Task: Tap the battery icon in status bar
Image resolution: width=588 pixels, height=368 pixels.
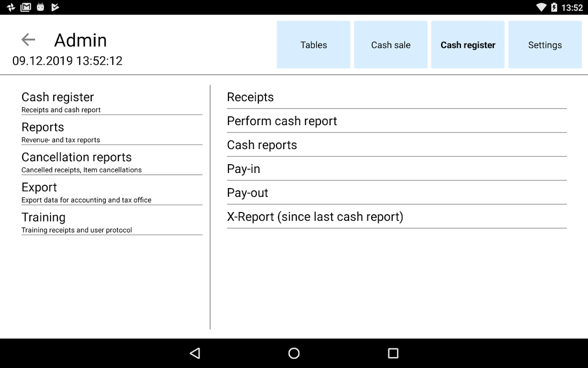Action: 554,7
